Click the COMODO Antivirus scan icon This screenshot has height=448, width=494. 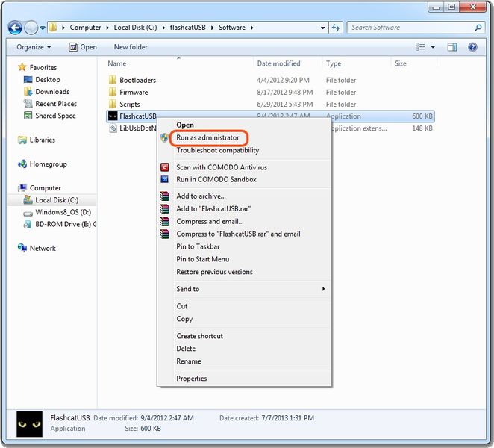point(165,167)
